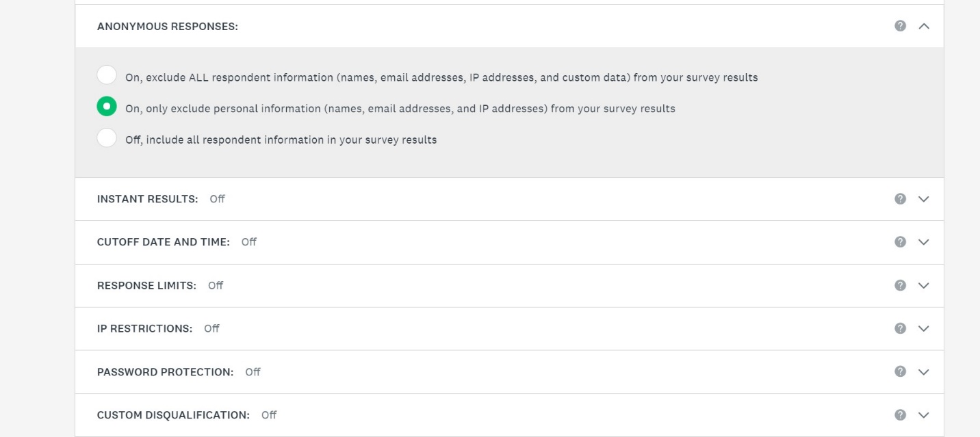Expand the Instant Results chevron
Image resolution: width=980 pixels, height=437 pixels.
pos(924,199)
